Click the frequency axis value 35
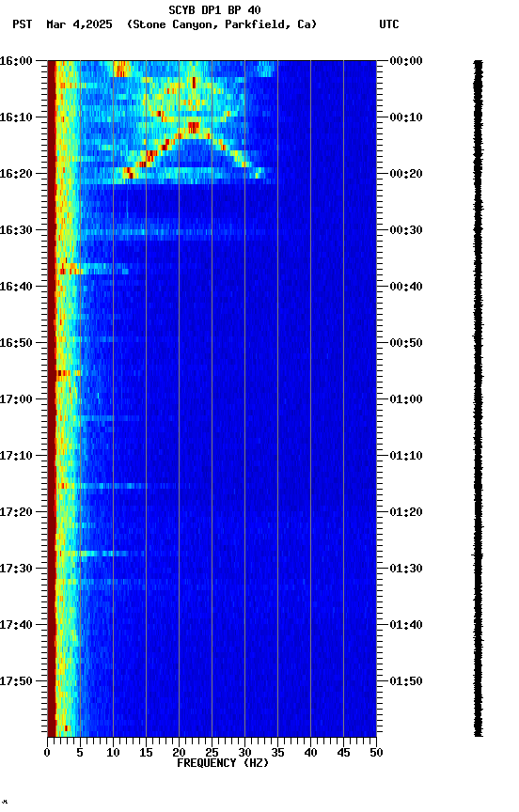519x812 pixels. click(277, 753)
